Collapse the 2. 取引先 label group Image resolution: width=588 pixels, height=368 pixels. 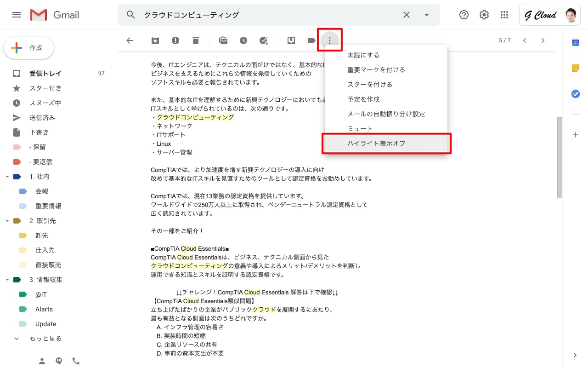pyautogui.click(x=7, y=221)
